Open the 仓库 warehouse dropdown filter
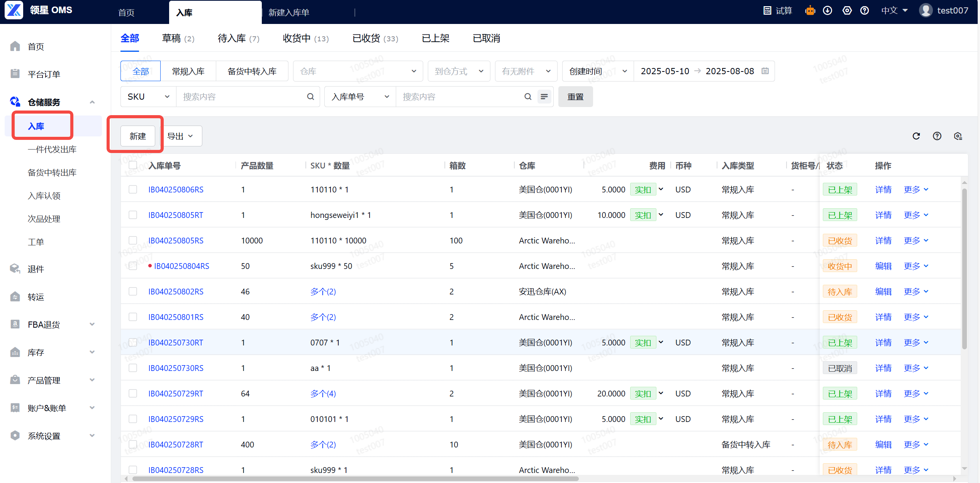 (358, 71)
